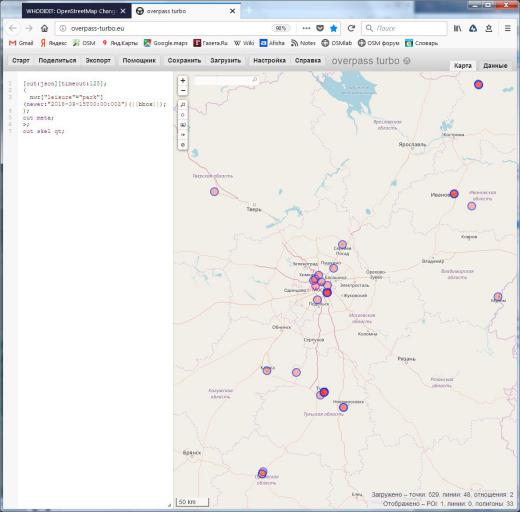This screenshot has width=520, height=512.
Task: Click the bookmark star icon
Action: 333,29
